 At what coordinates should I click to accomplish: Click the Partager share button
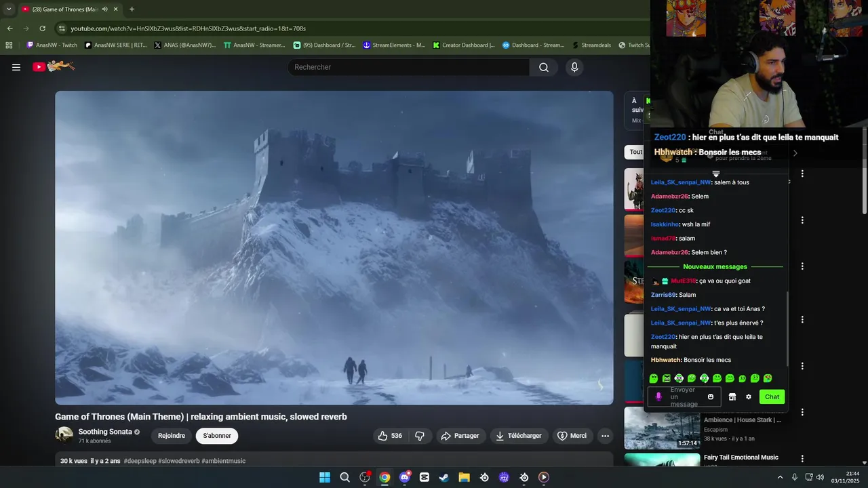(460, 436)
